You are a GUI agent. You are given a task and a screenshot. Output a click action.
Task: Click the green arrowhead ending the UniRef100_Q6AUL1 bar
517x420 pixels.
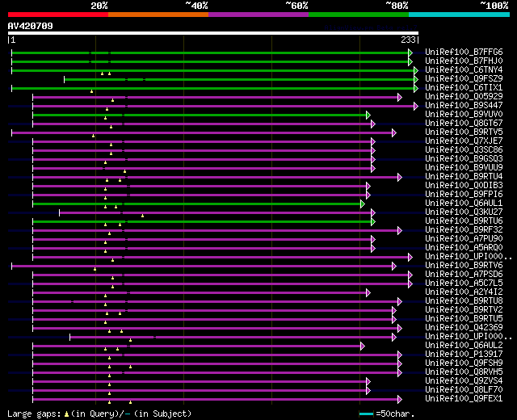point(363,204)
